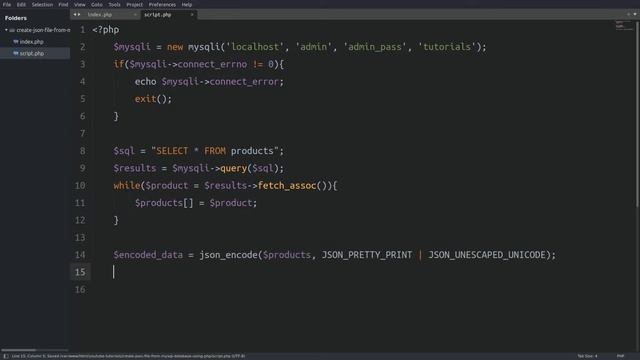Viewport: 640px width, 360px height.
Task: Click the Tab Size setting in status bar
Action: (587, 356)
